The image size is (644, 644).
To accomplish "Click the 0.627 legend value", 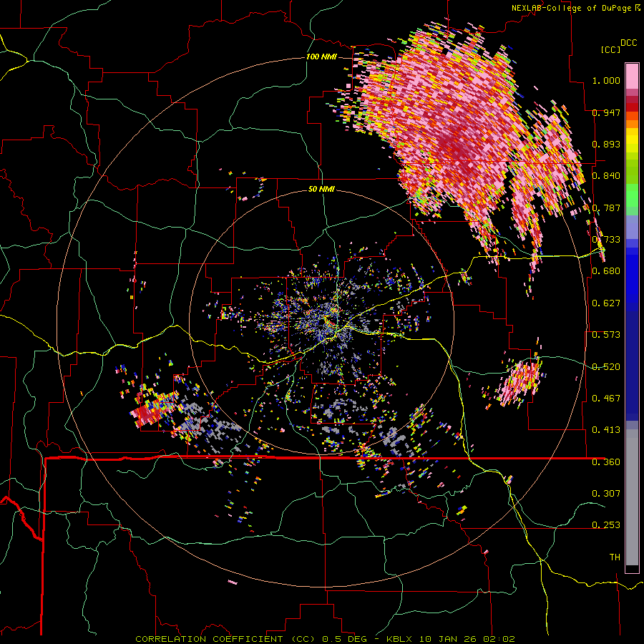I will point(606,303).
